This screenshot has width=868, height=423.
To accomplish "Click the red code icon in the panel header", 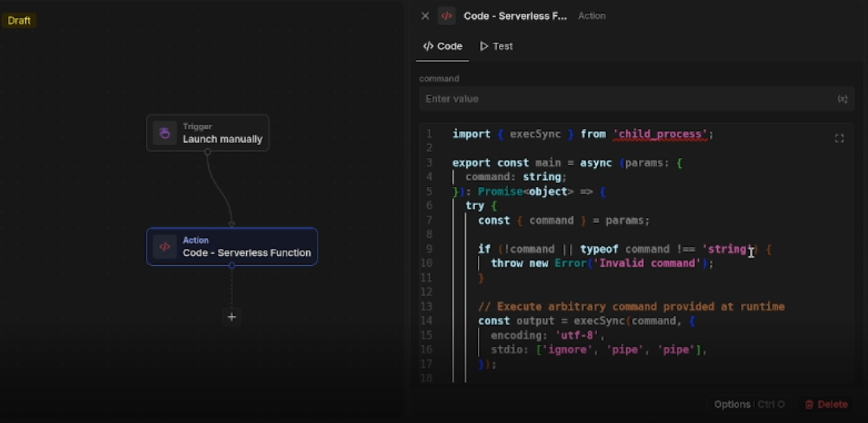I will pos(447,16).
